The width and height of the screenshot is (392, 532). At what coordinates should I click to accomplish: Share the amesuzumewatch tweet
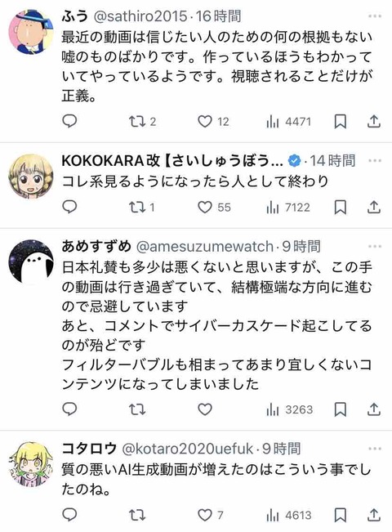click(373, 409)
